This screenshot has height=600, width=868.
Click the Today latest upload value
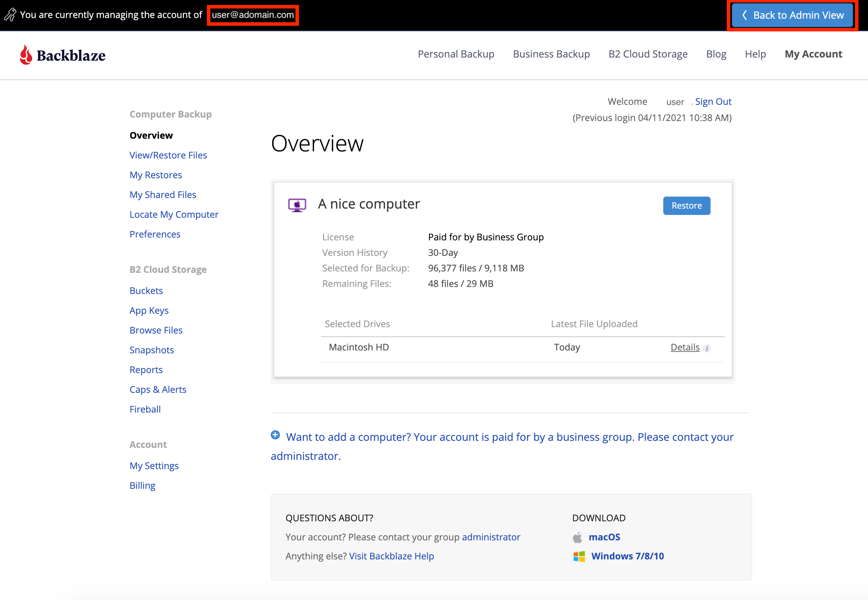coord(567,347)
